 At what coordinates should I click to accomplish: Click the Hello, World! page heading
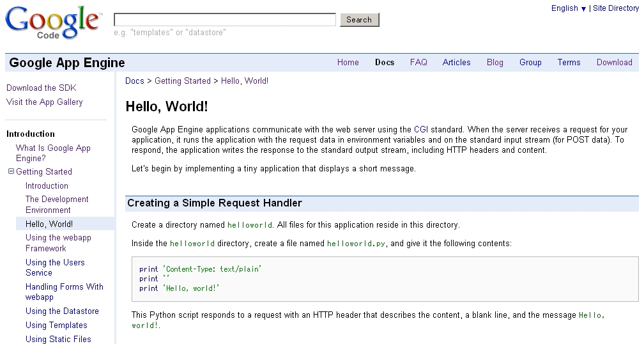pyautogui.click(x=167, y=106)
